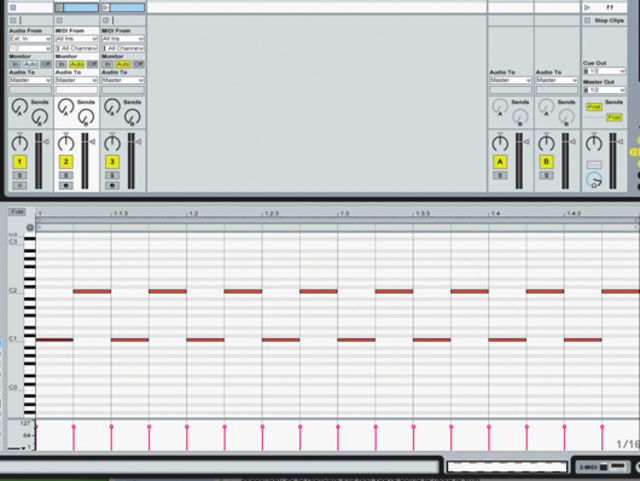Screen dimensions: 640x481
Task: Solo Return B track
Action: (x=546, y=176)
